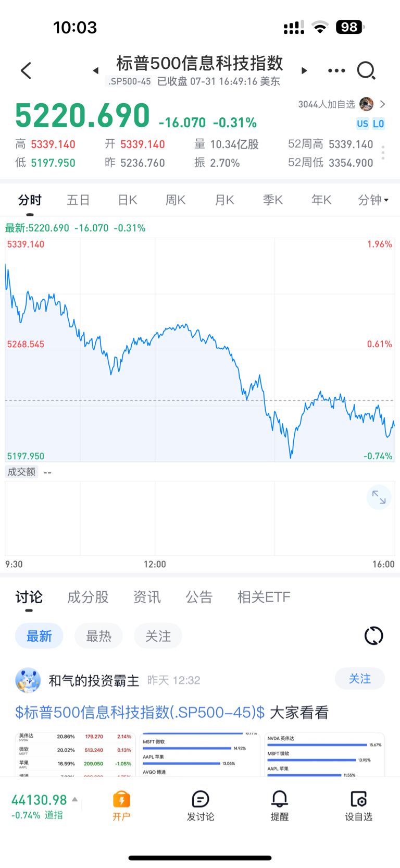Viewport: 400px width, 868px height.
Task: Expand the 道指 index ticker arrow
Action: point(75,799)
